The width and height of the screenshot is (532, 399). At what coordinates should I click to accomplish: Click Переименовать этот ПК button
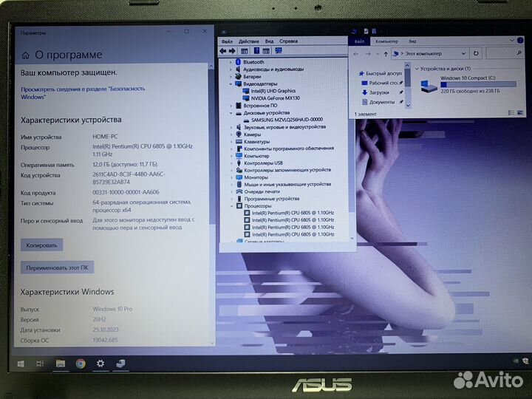pos(57,267)
